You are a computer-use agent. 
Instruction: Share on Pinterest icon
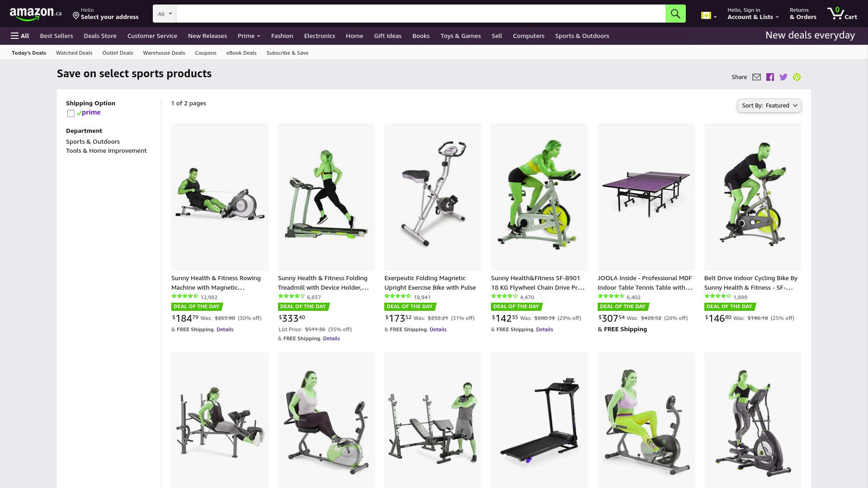(x=797, y=77)
